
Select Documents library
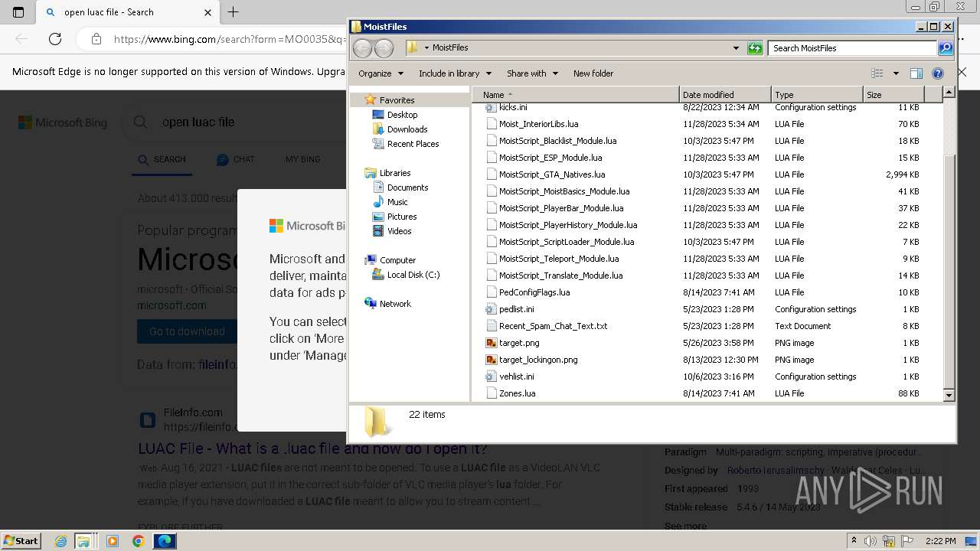(x=407, y=187)
